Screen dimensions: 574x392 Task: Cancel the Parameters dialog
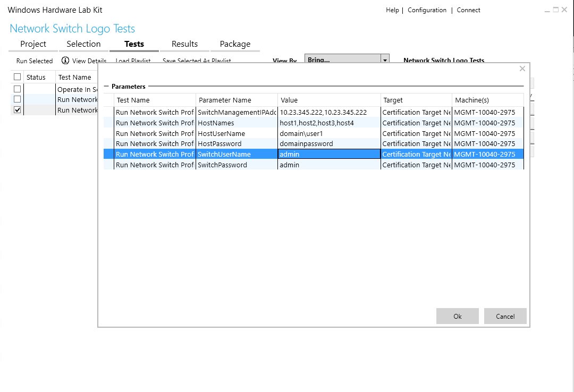pyautogui.click(x=505, y=316)
